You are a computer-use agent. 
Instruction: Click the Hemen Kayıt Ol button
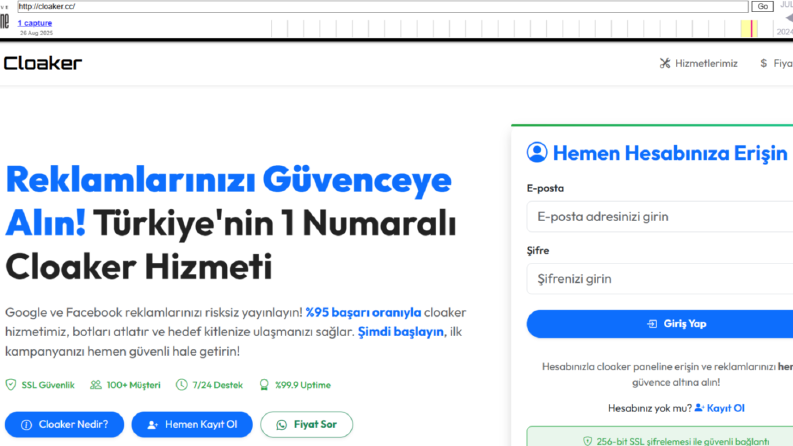[x=192, y=425]
